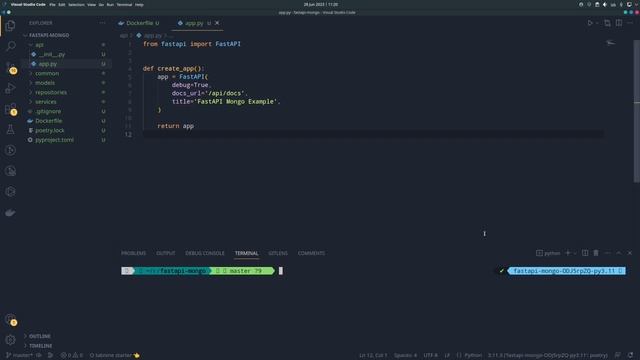Open the Comments panel tab
640x360 pixels.
click(x=311, y=253)
